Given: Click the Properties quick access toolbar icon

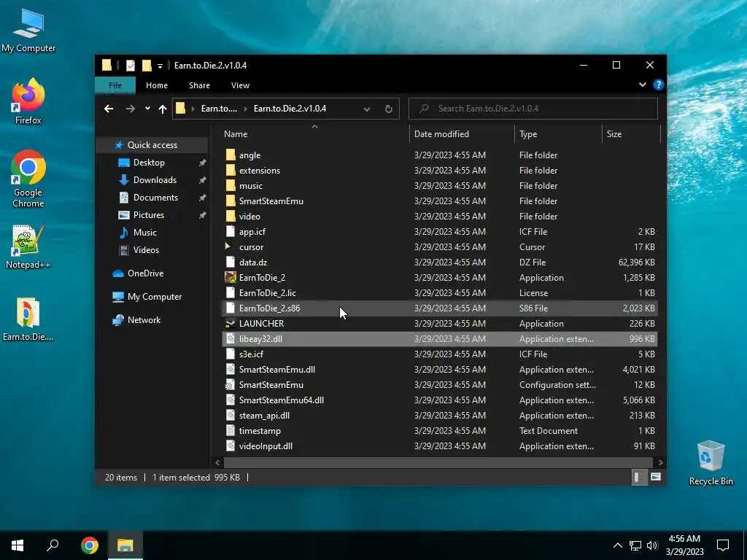Looking at the screenshot, I should tap(131, 65).
